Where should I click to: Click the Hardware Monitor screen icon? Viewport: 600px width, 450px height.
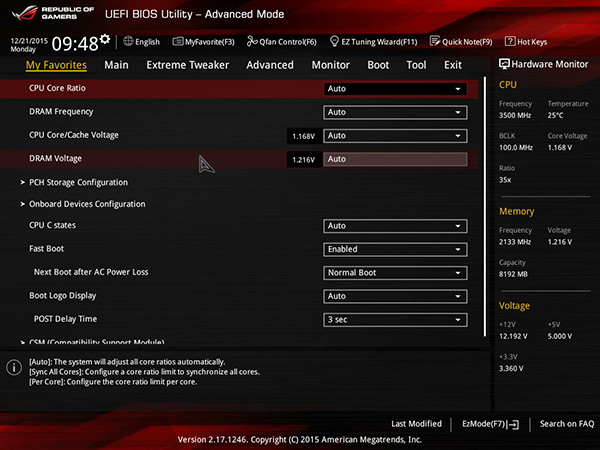point(504,64)
